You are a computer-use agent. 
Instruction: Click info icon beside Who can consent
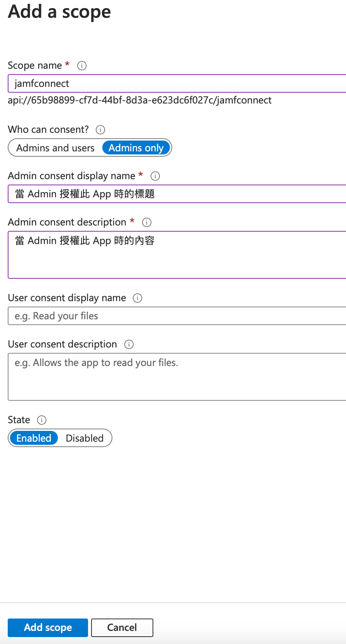tap(100, 130)
